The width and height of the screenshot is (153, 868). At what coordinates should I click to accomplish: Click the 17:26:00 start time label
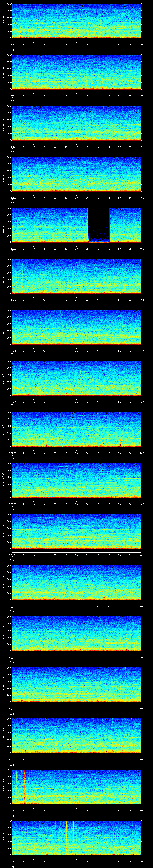coord(12,657)
